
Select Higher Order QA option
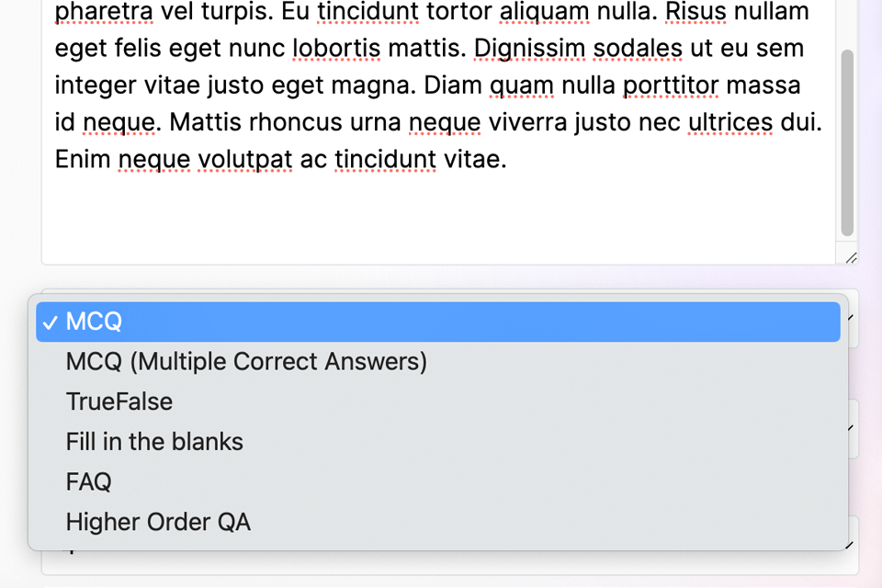[158, 522]
